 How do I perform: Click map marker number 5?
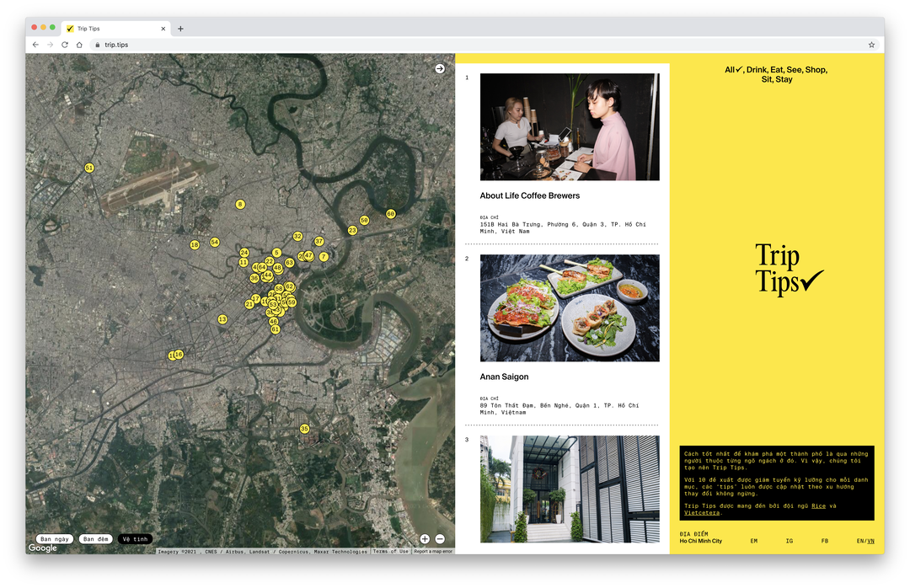[277, 253]
